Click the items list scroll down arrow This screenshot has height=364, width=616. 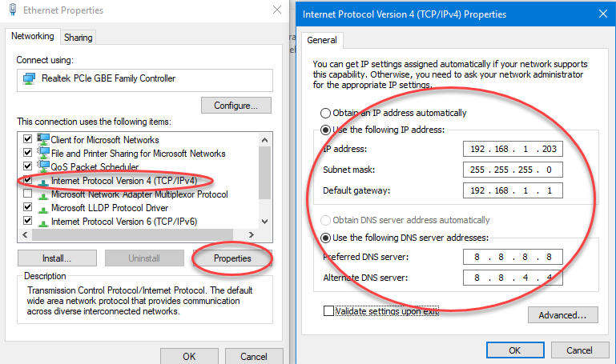point(265,222)
